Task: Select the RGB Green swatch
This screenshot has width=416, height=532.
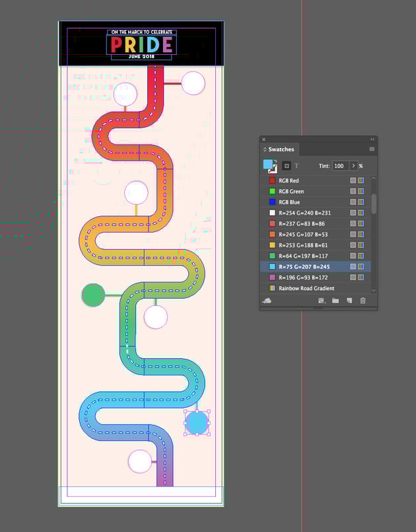Action: pyautogui.click(x=316, y=192)
